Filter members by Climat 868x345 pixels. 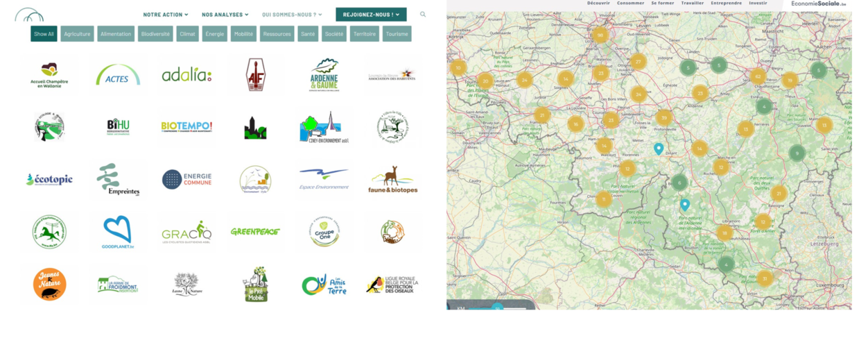[188, 34]
